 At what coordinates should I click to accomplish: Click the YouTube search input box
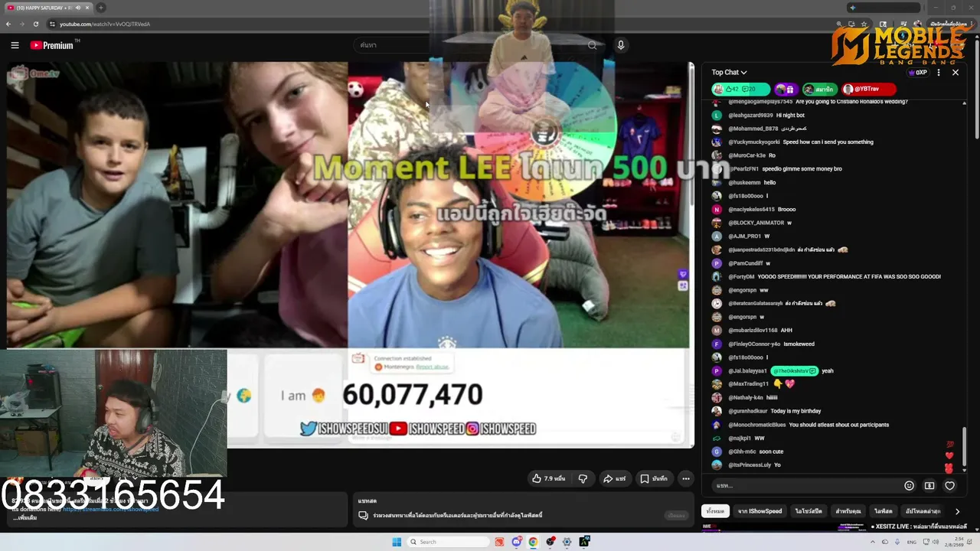tap(469, 45)
